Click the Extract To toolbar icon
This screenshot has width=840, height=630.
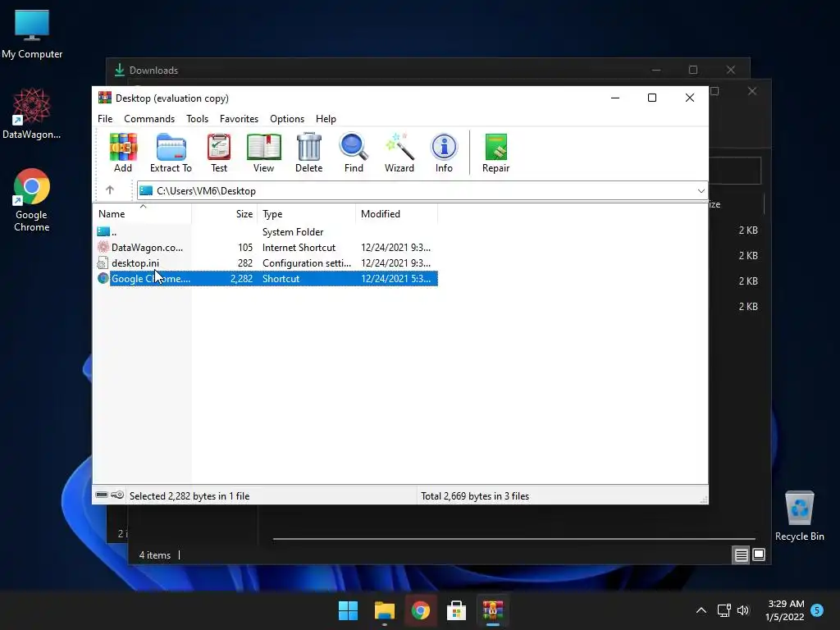pyautogui.click(x=171, y=148)
